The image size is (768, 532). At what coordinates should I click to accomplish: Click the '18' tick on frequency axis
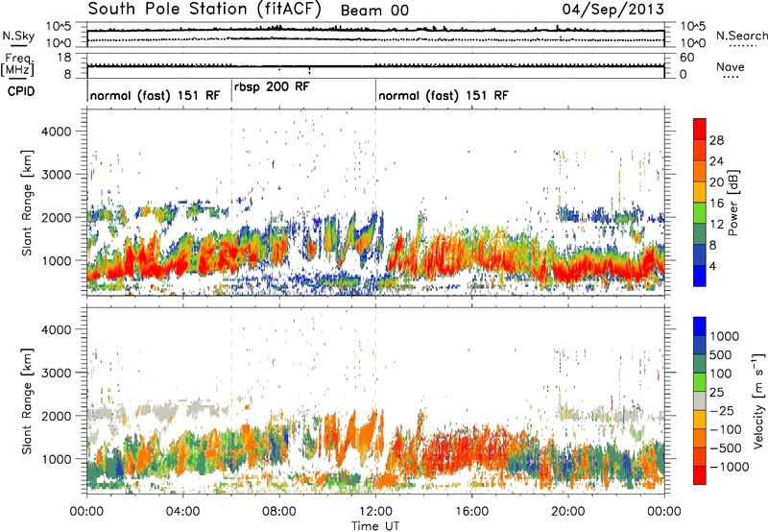[64, 58]
